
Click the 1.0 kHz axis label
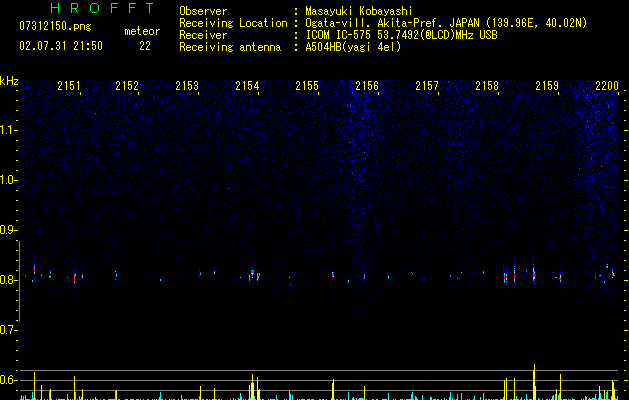[x=8, y=180]
